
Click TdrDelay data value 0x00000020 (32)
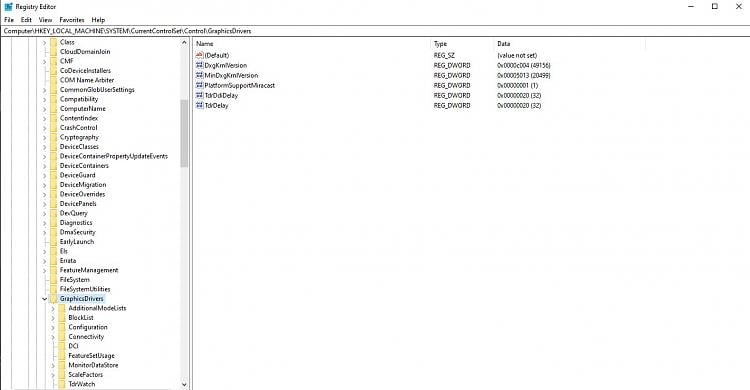519,105
